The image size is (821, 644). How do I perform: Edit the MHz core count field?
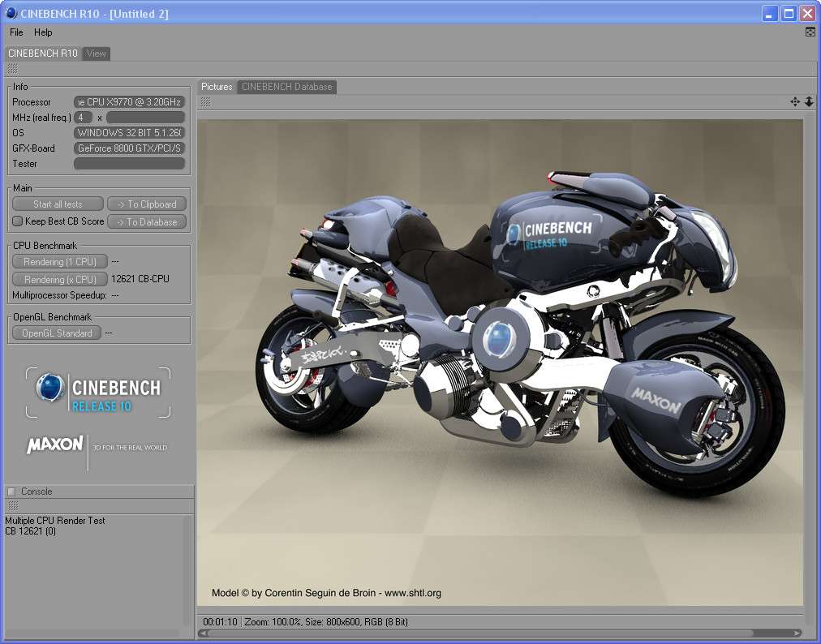tap(83, 118)
